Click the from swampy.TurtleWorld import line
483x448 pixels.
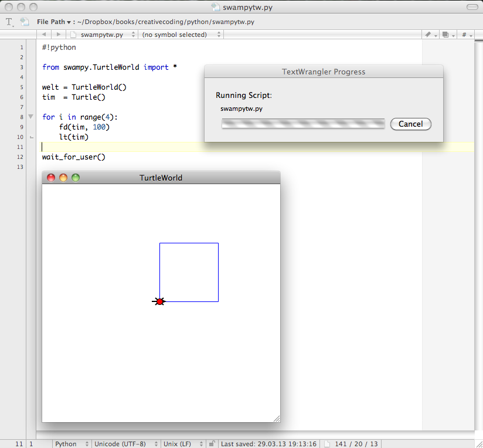[110, 67]
